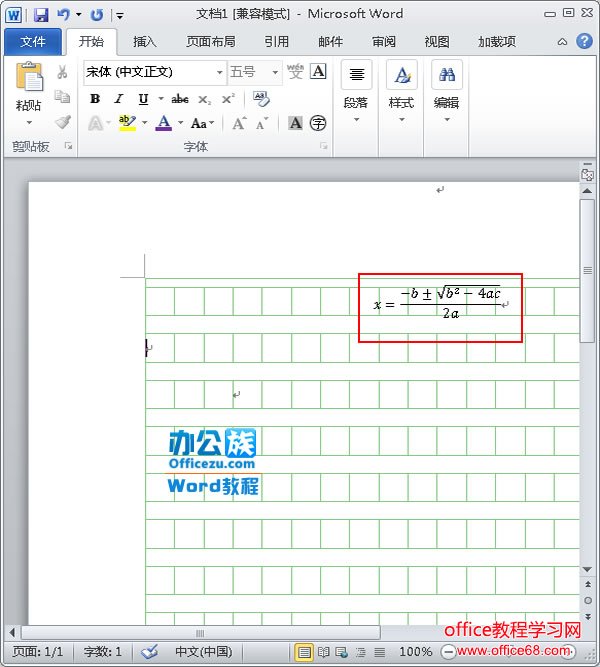Viewport: 600px width, 667px height.
Task: Switch to the 引用 (References) tab
Action: tap(277, 42)
